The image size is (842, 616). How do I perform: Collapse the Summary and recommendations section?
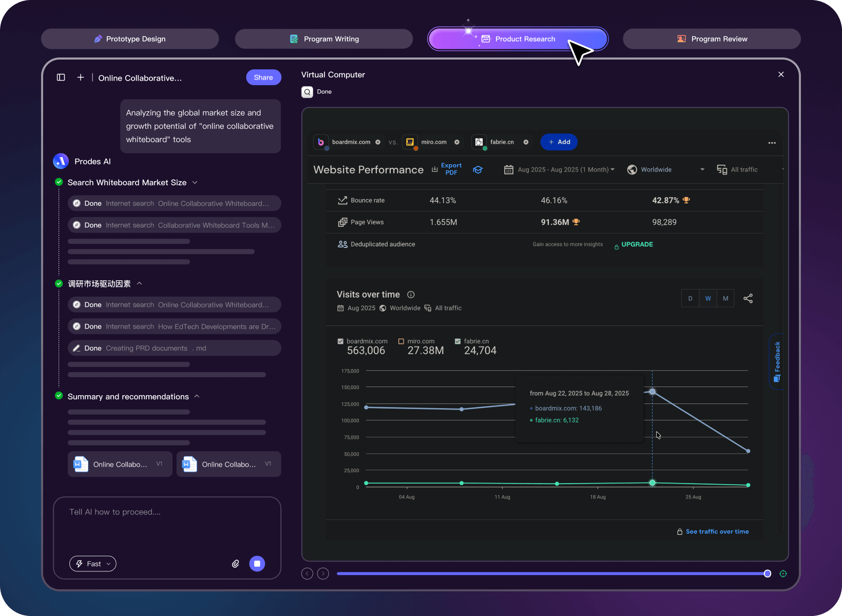tap(197, 396)
